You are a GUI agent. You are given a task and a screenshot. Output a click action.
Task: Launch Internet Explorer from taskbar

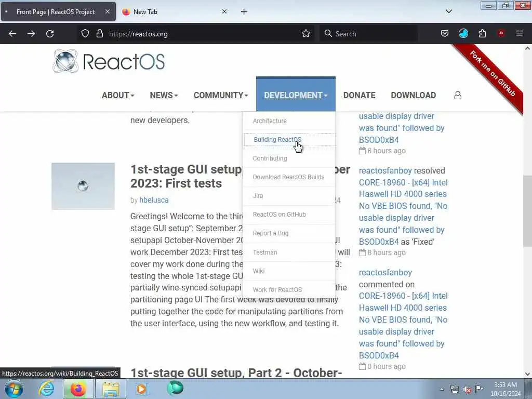click(46, 389)
